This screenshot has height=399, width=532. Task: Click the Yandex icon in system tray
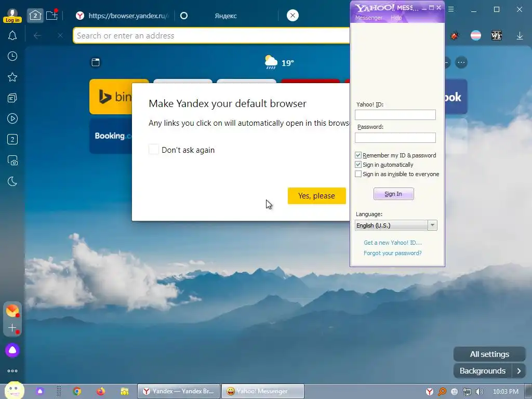pyautogui.click(x=430, y=392)
